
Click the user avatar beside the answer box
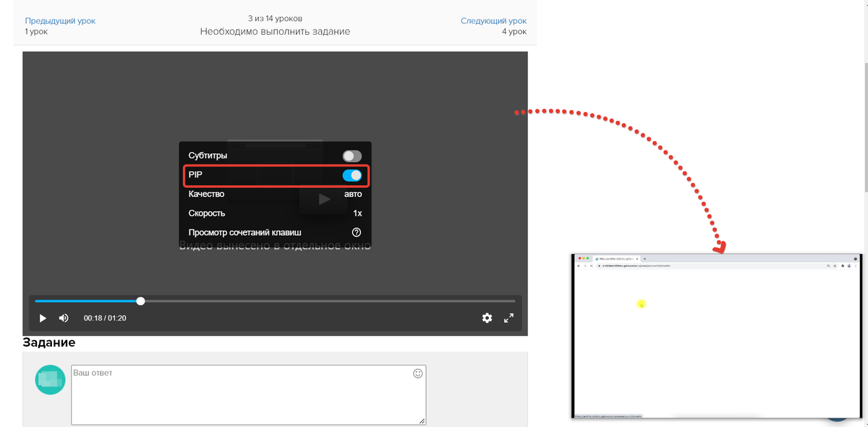[51, 380]
